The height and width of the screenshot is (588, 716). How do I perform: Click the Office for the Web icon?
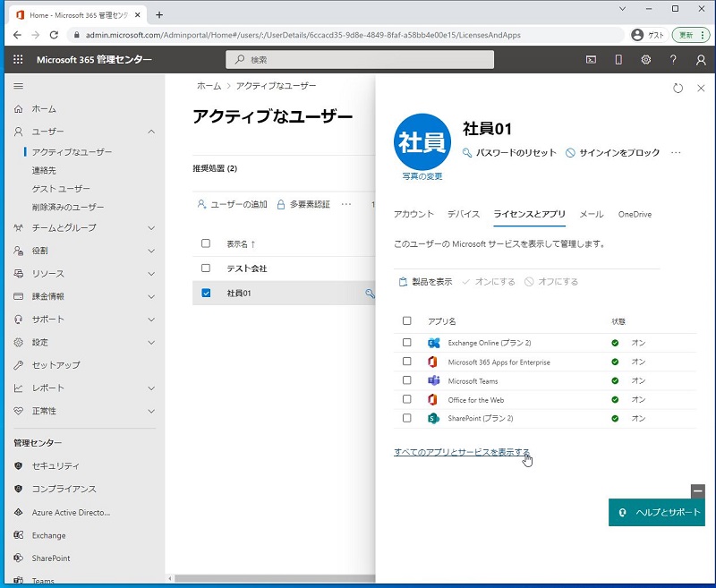[x=432, y=399]
